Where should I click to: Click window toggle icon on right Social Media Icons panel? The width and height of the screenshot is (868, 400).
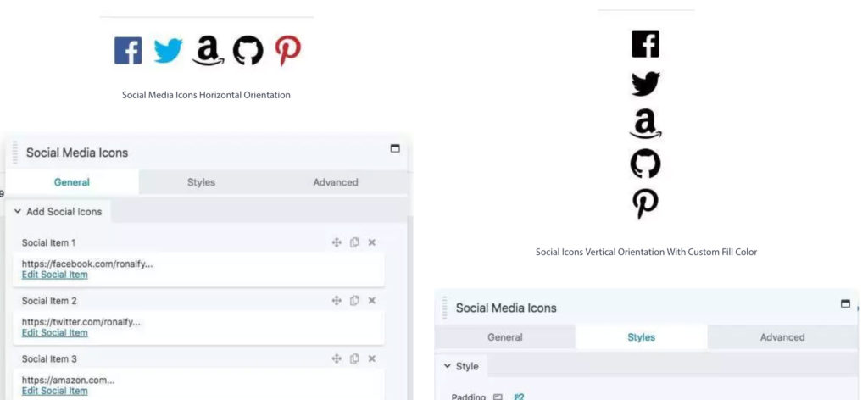point(845,303)
